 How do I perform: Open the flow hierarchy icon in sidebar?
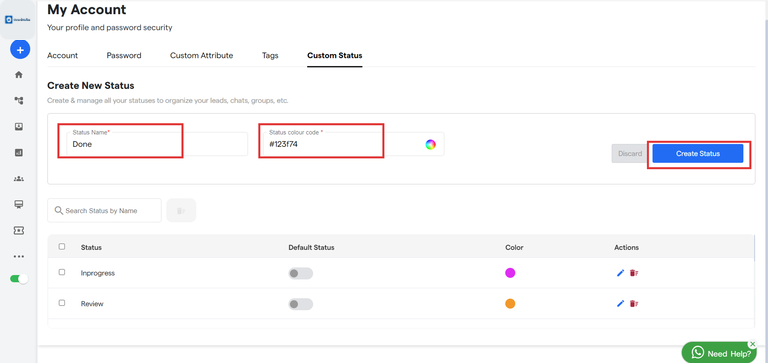19,100
